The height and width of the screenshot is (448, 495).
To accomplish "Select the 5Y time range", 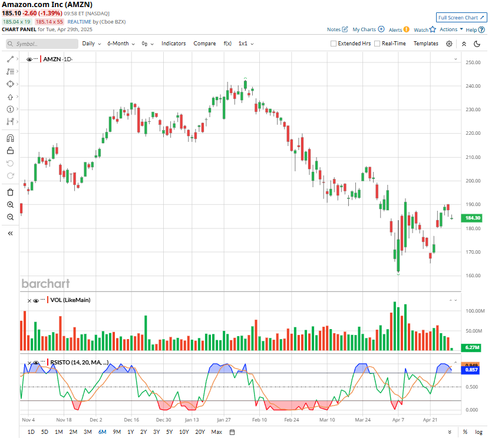I will [x=170, y=432].
